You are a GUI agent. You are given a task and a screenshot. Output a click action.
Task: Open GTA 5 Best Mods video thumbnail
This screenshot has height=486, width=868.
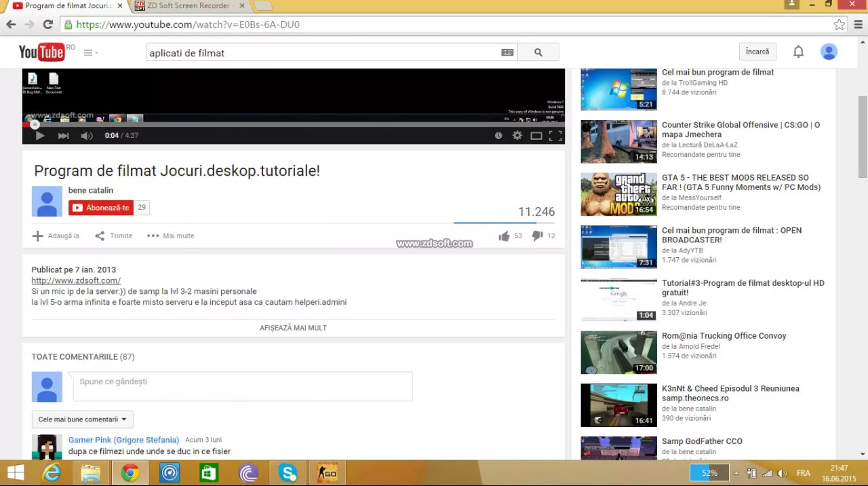pos(618,194)
